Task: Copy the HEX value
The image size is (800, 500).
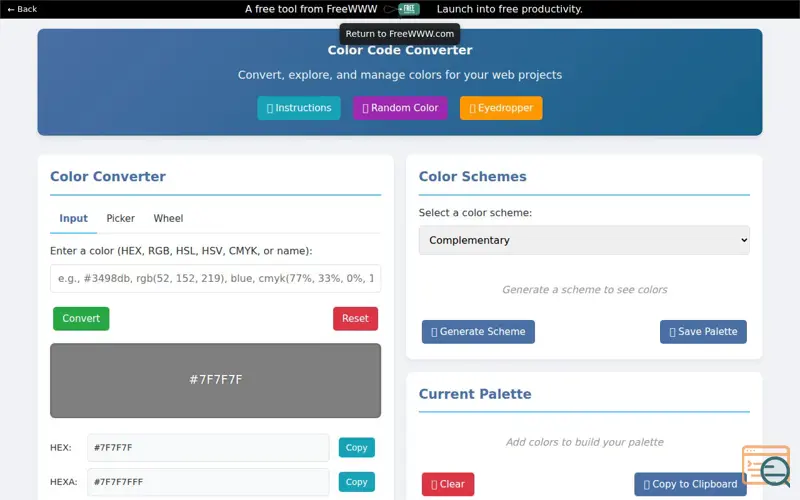Action: (x=357, y=447)
